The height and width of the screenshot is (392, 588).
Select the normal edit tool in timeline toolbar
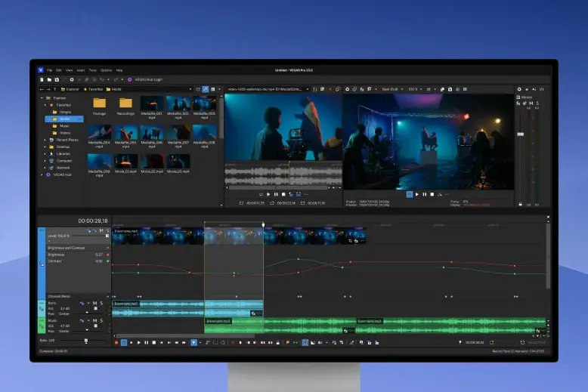coord(193,342)
